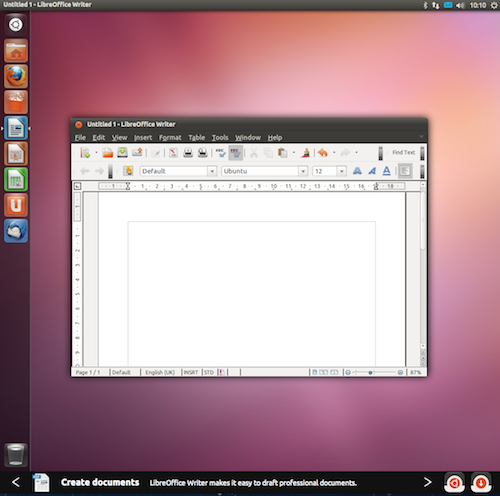This screenshot has height=496, width=500.
Task: Select book mode view layout
Action: click(x=334, y=372)
